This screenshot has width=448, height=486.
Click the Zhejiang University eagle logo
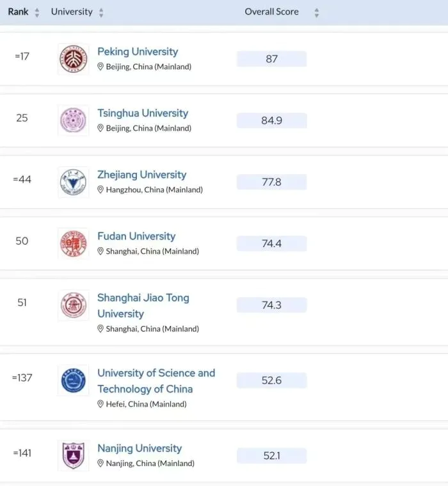point(74,182)
